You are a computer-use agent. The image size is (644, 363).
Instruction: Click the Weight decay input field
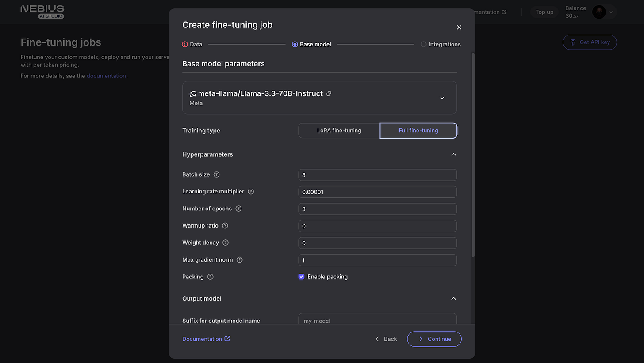tap(377, 243)
